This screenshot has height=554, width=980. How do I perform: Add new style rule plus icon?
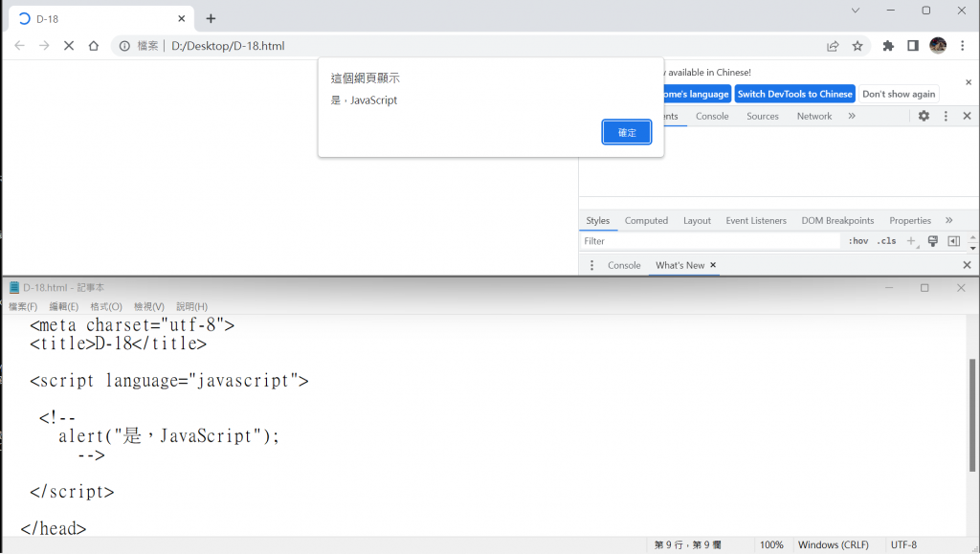point(911,241)
